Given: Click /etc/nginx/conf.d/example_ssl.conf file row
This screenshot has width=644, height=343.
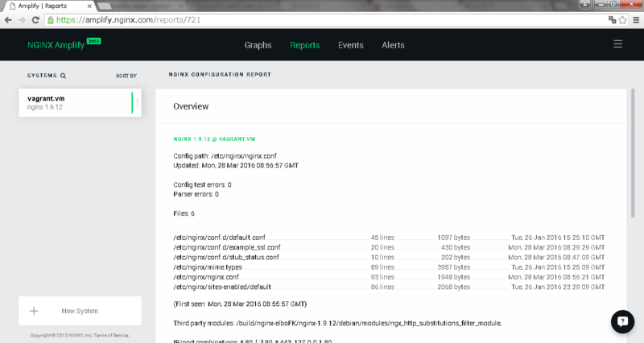Looking at the screenshot, I should point(389,247).
